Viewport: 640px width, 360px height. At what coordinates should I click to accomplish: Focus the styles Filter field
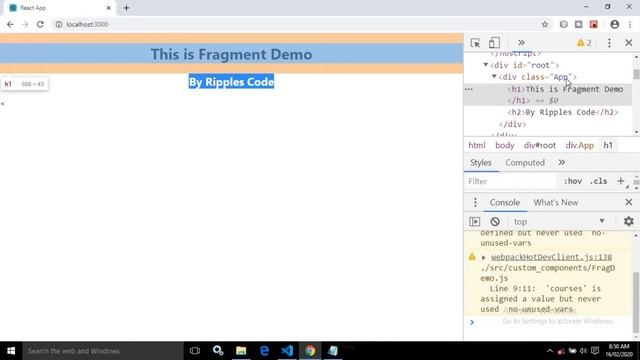point(511,181)
